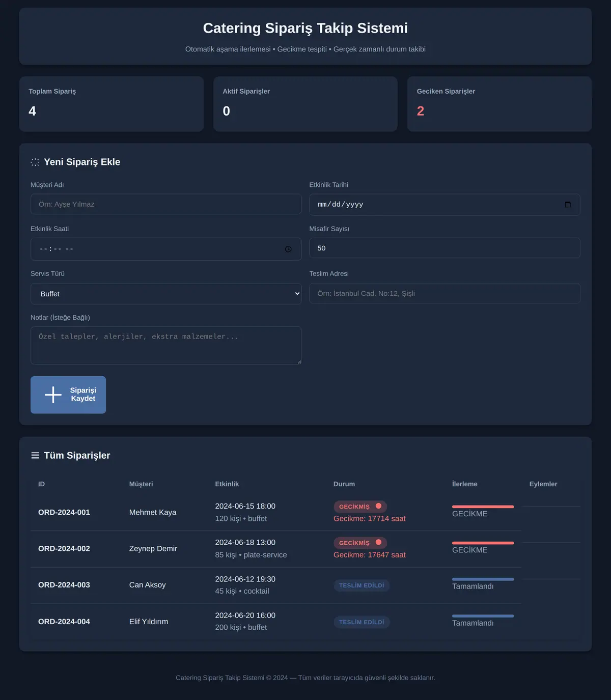Click the İlerleme column header
The height and width of the screenshot is (700, 611).
465,484
